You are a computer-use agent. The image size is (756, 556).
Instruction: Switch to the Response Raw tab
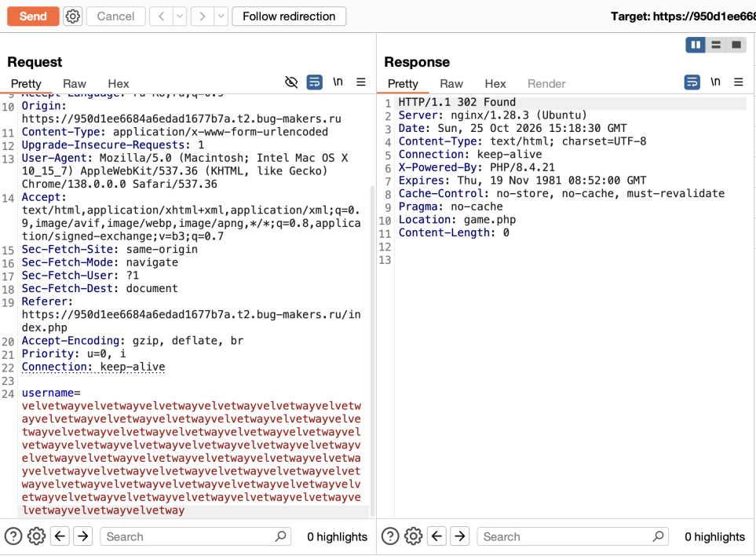click(451, 84)
